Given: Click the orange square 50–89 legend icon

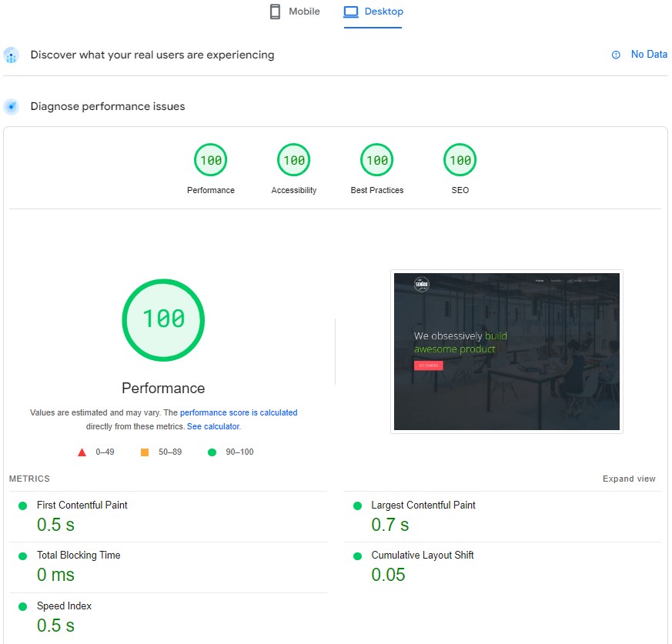Looking at the screenshot, I should (x=145, y=452).
